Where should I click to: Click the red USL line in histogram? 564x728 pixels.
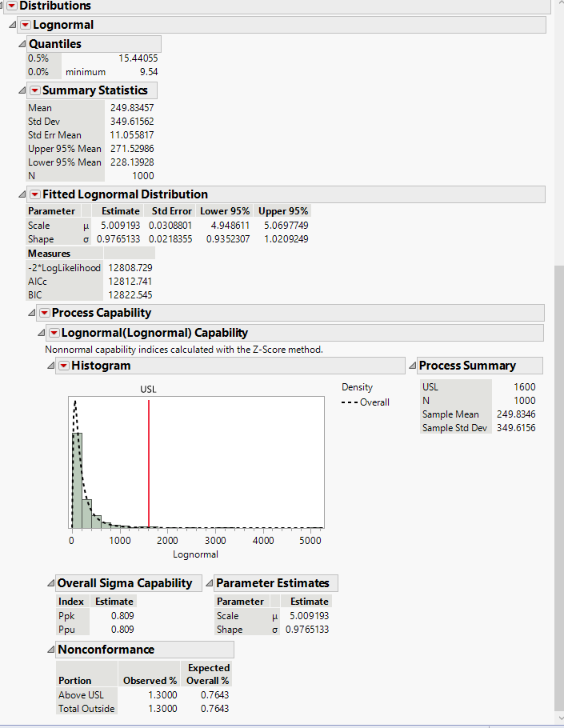coord(149,464)
